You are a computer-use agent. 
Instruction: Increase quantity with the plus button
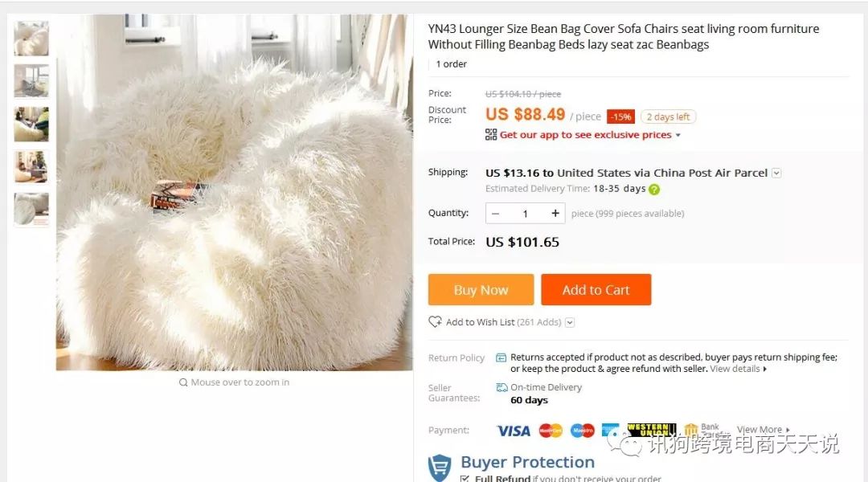click(555, 214)
